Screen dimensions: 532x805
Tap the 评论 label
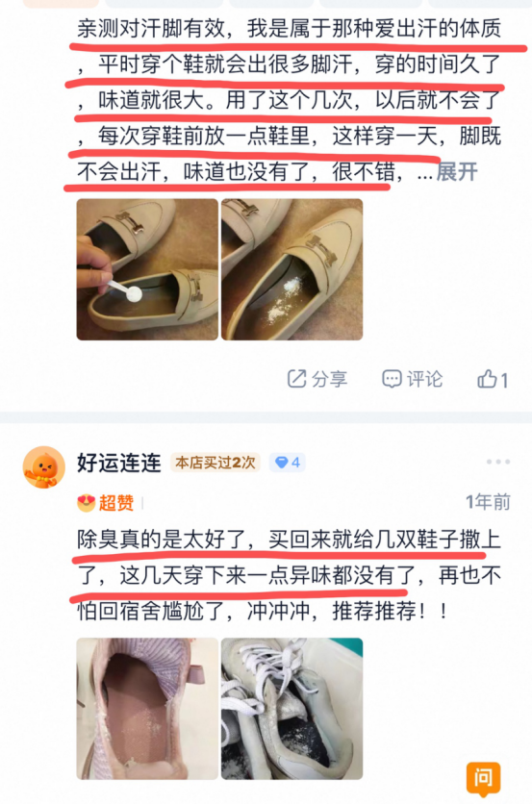[424, 379]
